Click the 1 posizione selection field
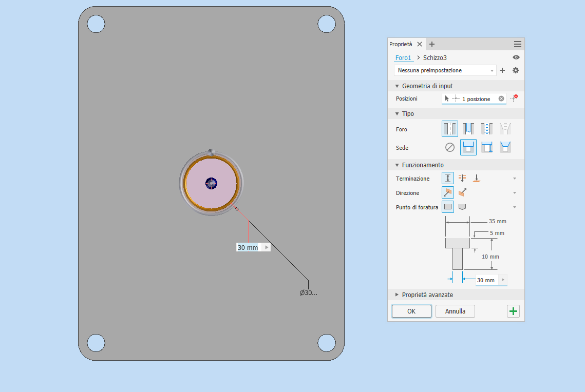The width and height of the screenshot is (585, 392). point(474,99)
